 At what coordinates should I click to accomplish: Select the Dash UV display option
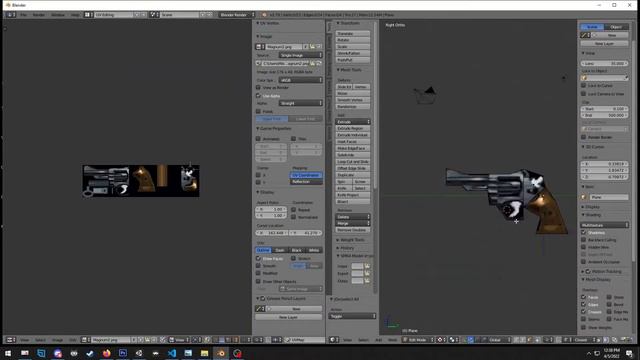(280, 250)
